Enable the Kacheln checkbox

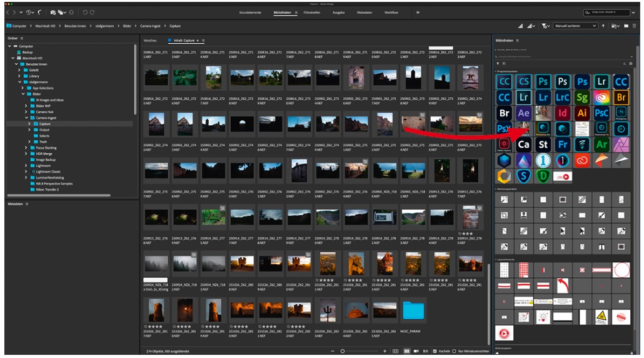pos(435,351)
